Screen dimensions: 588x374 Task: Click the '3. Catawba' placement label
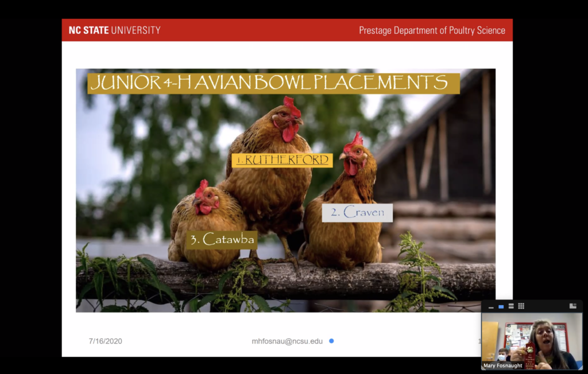[x=222, y=239]
